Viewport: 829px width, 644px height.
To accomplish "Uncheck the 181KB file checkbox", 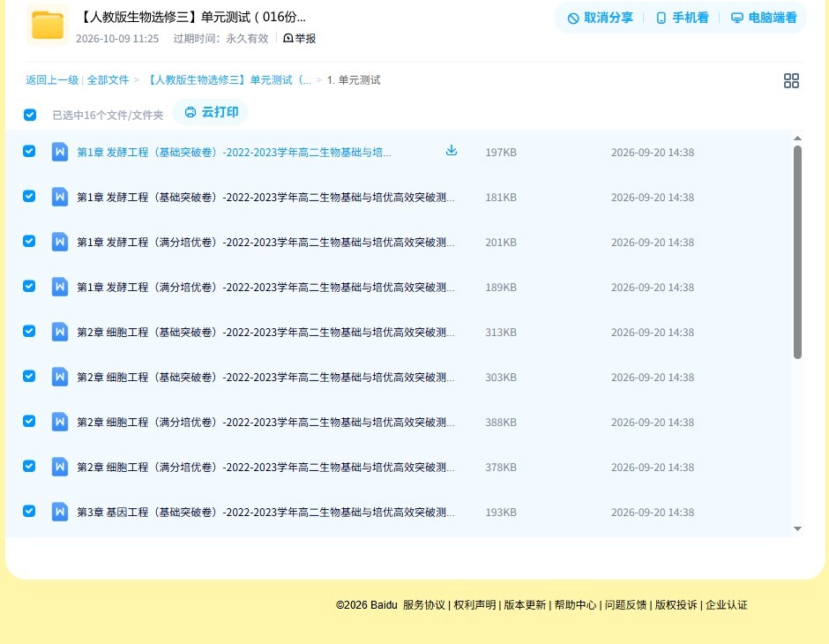I will click(29, 196).
